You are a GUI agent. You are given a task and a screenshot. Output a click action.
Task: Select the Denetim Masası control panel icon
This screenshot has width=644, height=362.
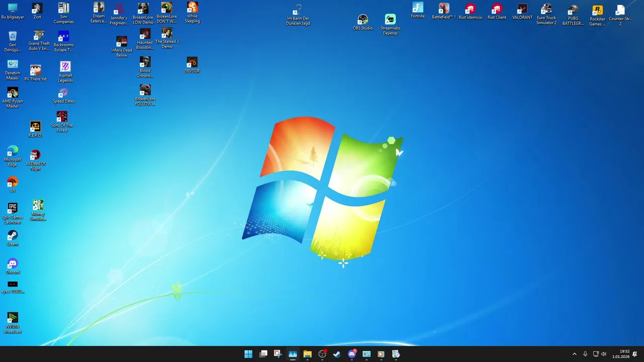[13, 69]
